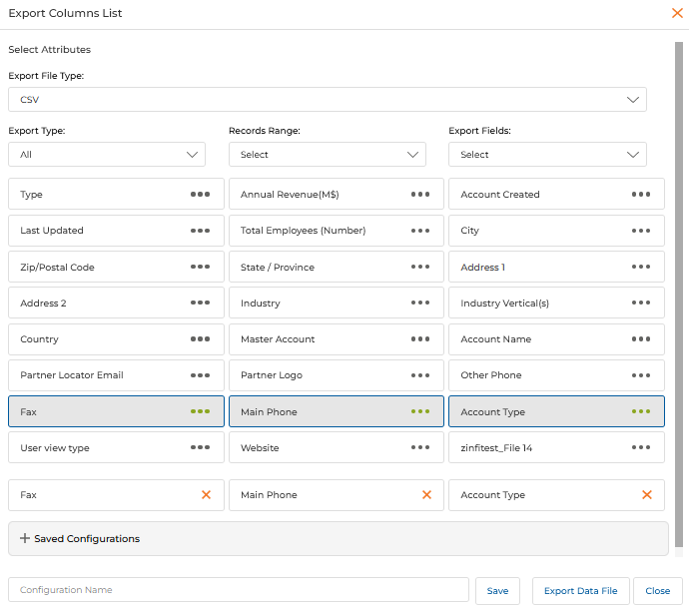Deselect the highlighted Fax attribute tile

tap(116, 411)
